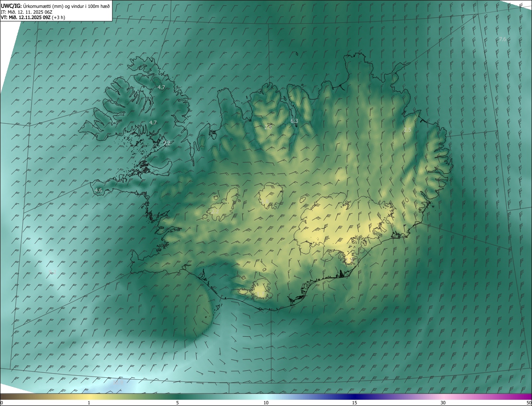Click the 5 tick label on the color scale

[x=177, y=403]
